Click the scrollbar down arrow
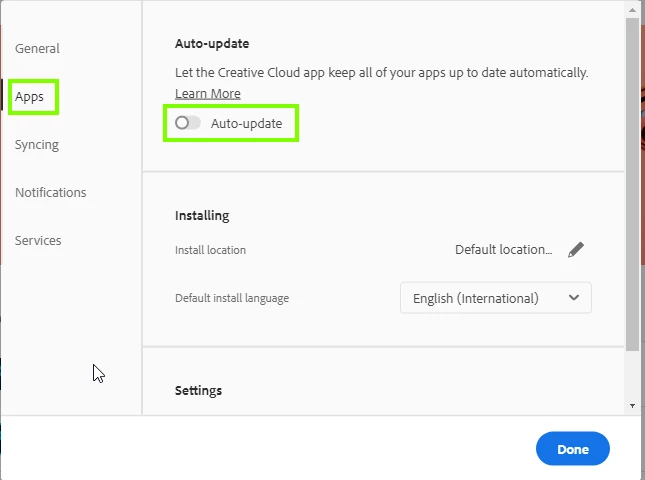 pyautogui.click(x=632, y=406)
